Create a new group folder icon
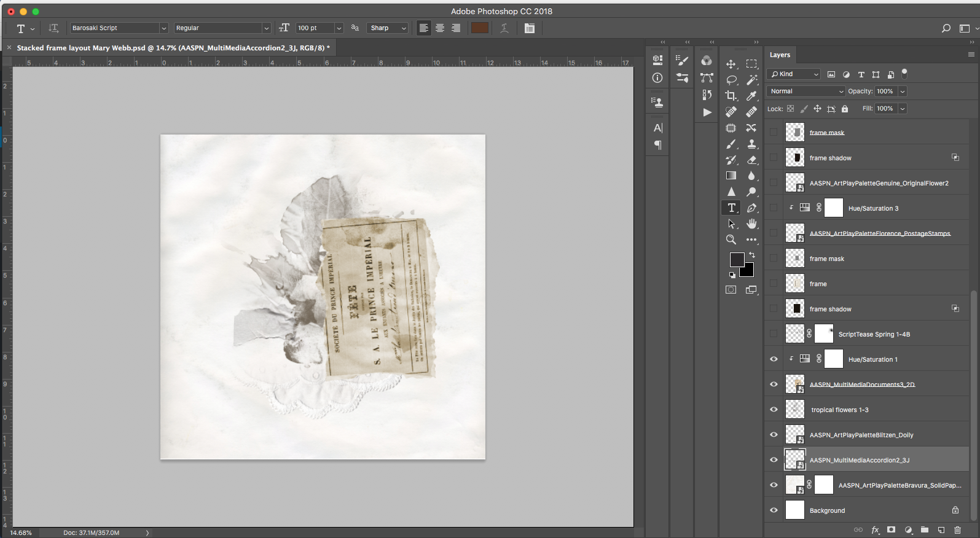This screenshot has width=980, height=538. (925, 530)
